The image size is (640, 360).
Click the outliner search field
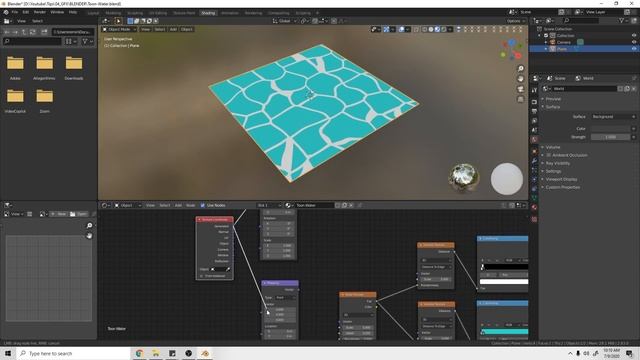[580, 20]
